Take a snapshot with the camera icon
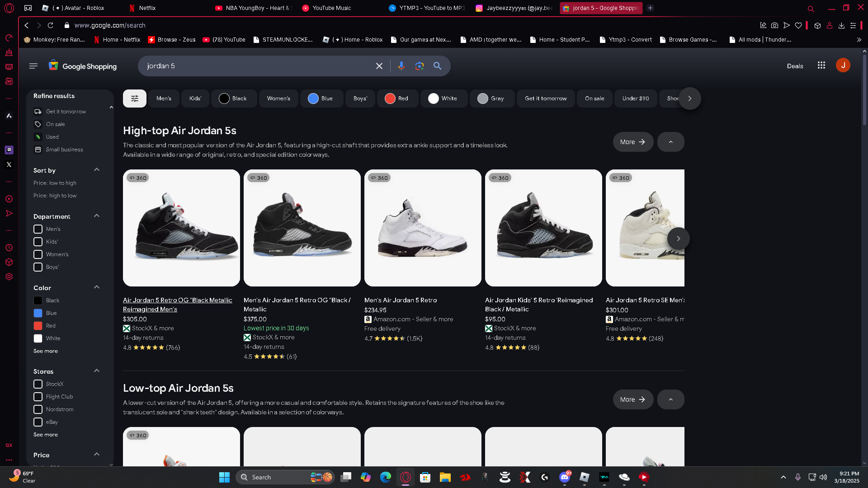 [775, 25]
